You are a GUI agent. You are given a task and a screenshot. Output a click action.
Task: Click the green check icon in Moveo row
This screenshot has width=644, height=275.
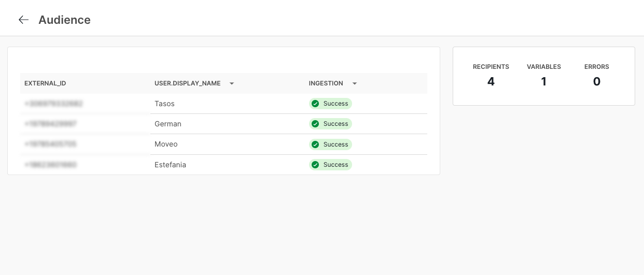[315, 144]
